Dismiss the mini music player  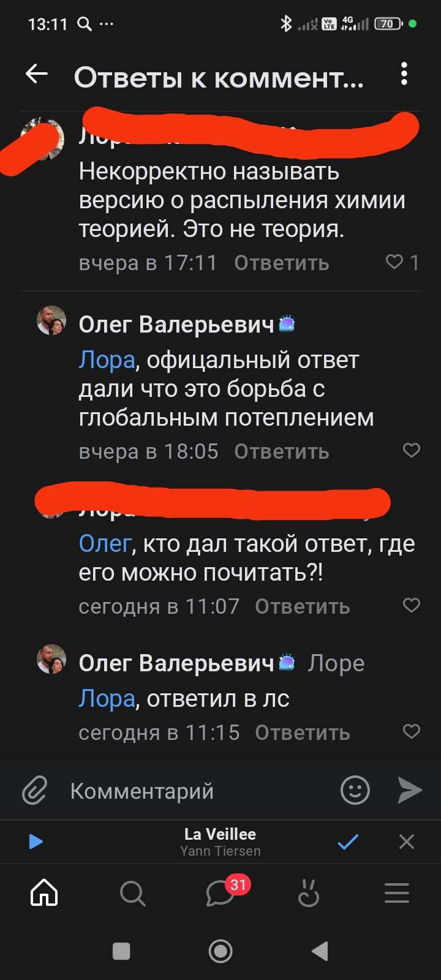(407, 842)
